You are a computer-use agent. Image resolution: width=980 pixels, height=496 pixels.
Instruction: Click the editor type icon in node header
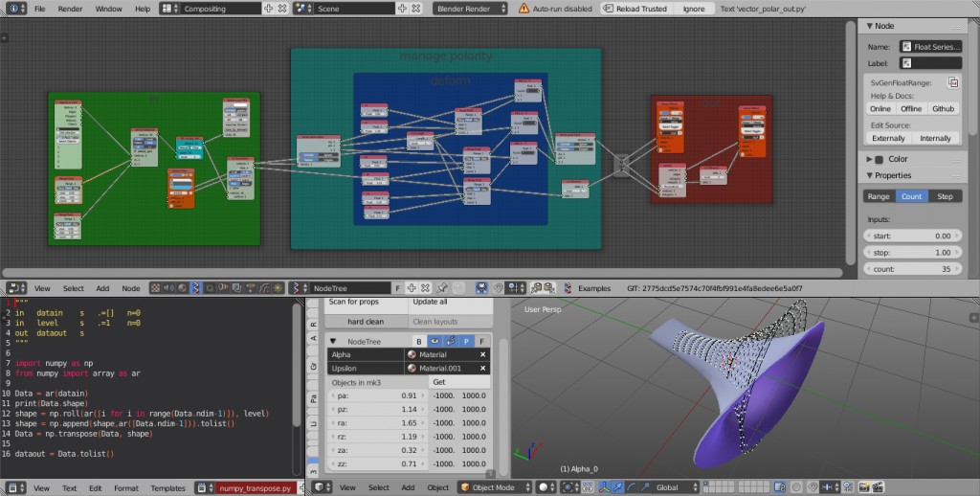(x=16, y=287)
